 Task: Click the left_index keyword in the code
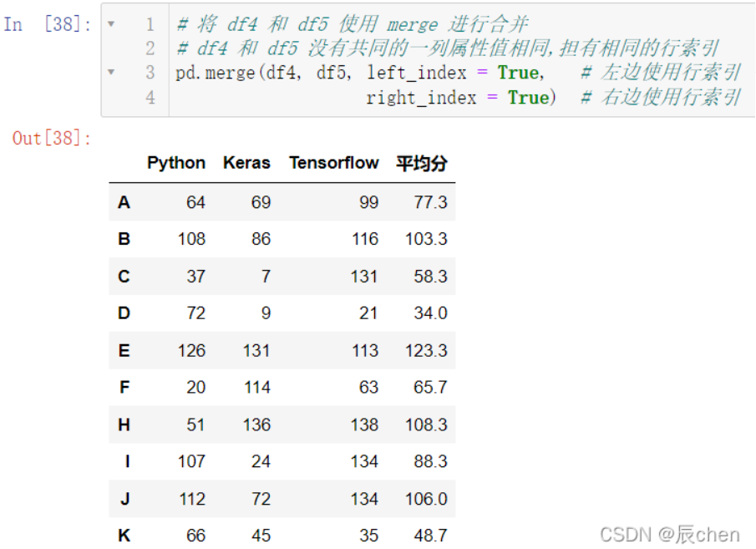point(417,73)
